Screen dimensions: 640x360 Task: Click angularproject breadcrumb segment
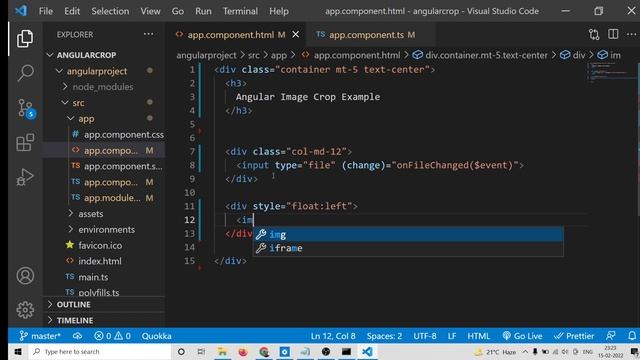[x=206, y=55]
